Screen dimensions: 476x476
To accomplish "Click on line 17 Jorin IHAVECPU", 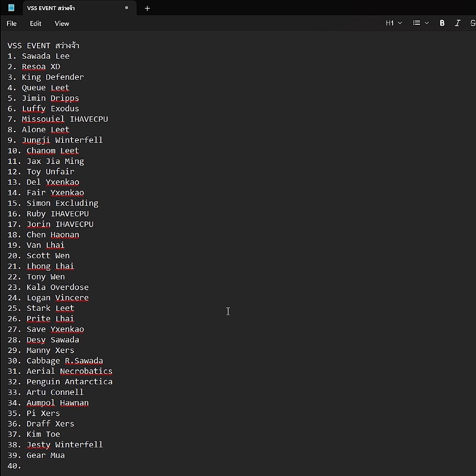I will tap(51, 224).
